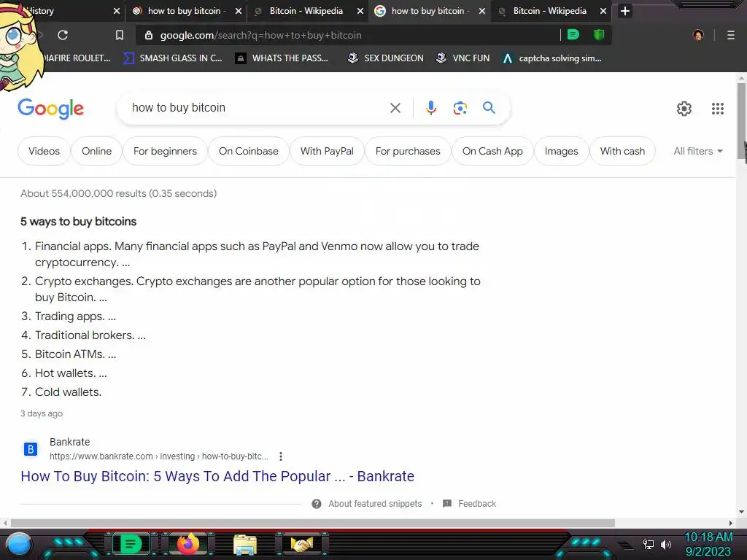Click the 'Bitcoin ATMs.' list item

pos(75,354)
